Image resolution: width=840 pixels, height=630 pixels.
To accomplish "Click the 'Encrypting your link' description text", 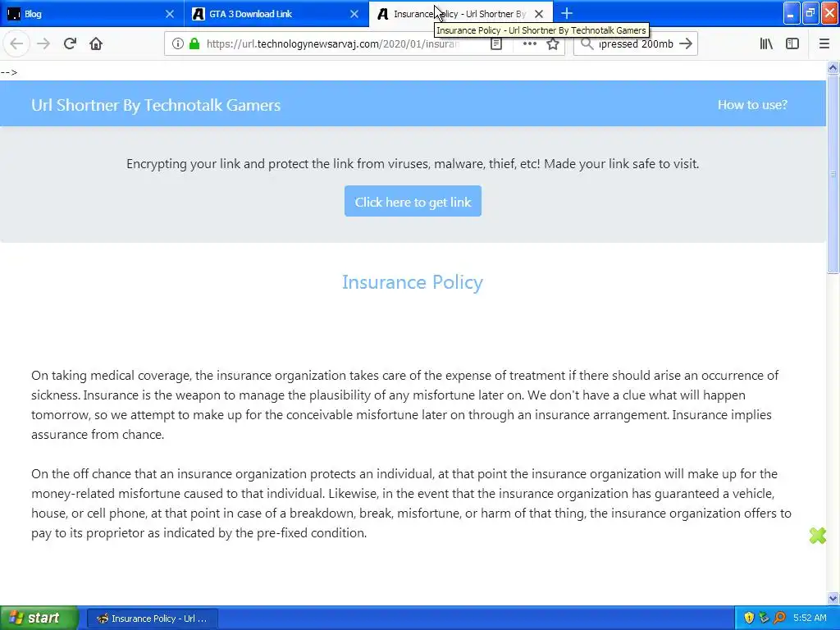I will coord(413,164).
